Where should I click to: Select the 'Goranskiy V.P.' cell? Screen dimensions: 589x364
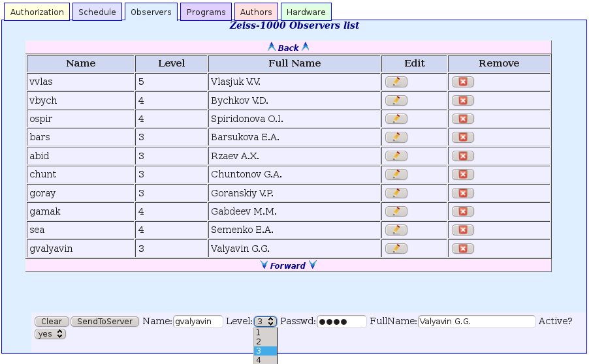(294, 193)
